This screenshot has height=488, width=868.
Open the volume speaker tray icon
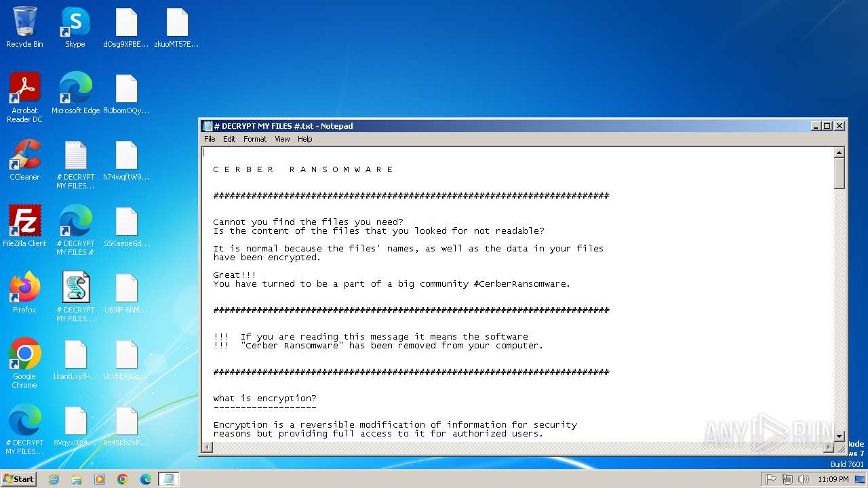(x=804, y=479)
